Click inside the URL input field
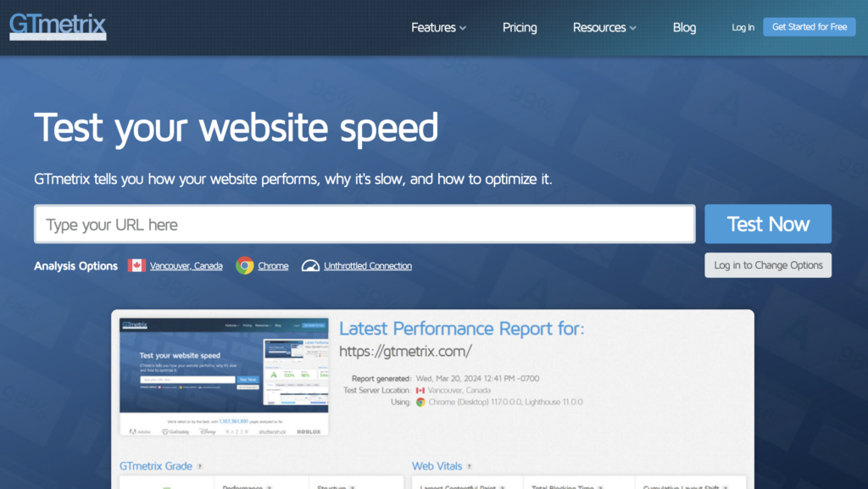 pyautogui.click(x=364, y=223)
